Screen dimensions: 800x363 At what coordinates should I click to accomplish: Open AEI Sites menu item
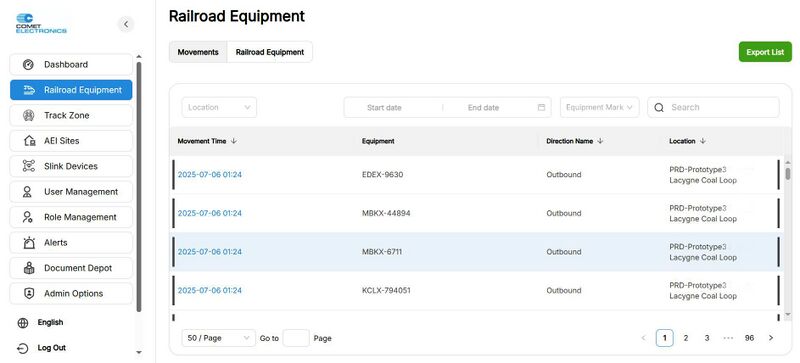tap(71, 141)
